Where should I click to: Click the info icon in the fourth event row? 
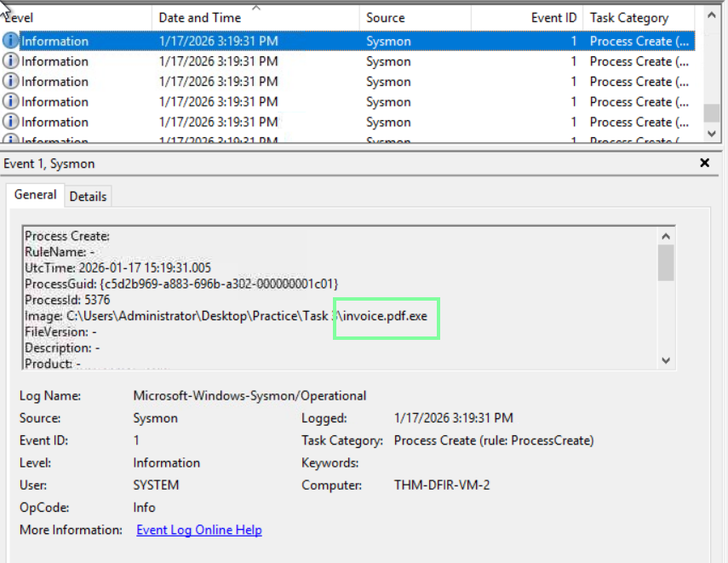click(x=11, y=102)
